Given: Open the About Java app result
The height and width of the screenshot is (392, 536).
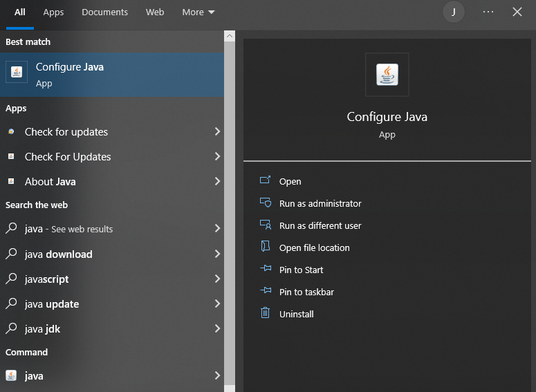Looking at the screenshot, I should point(112,181).
